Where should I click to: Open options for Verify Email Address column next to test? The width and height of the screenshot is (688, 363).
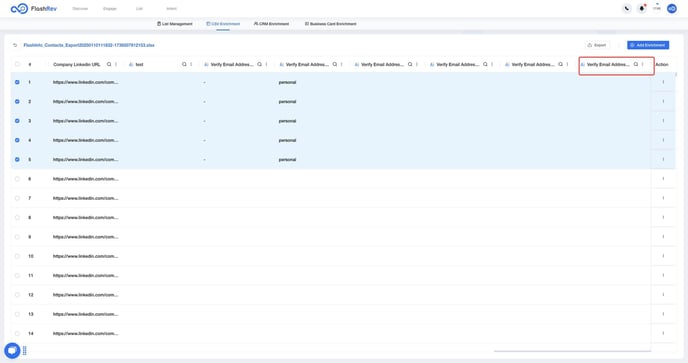266,65
